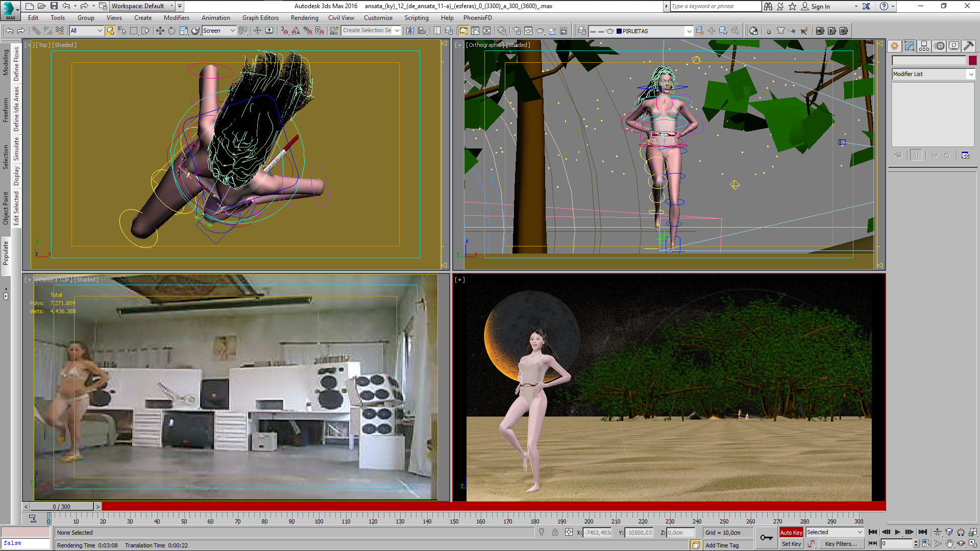980x551 pixels.
Task: Click the object color swatch
Action: click(972, 61)
